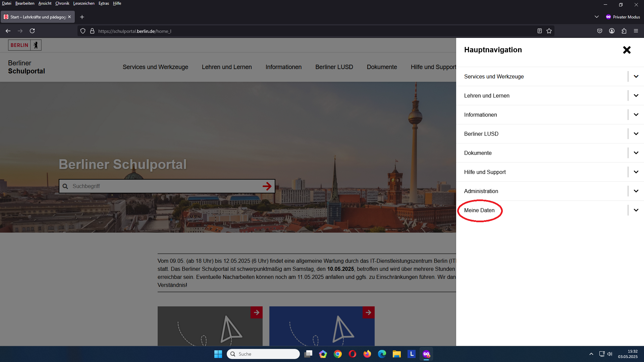The height and width of the screenshot is (362, 644).
Task: Expand Services und Werkzeuge chevron in sidebar
Action: click(636, 76)
